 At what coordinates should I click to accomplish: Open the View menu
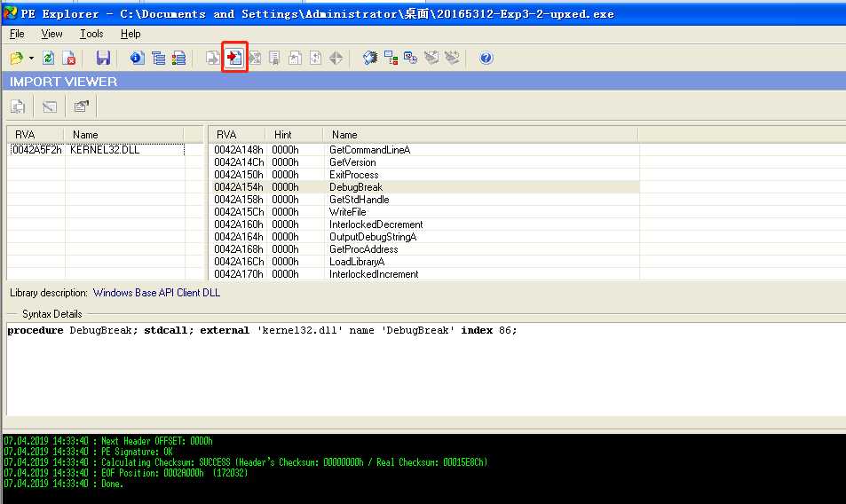tap(51, 34)
